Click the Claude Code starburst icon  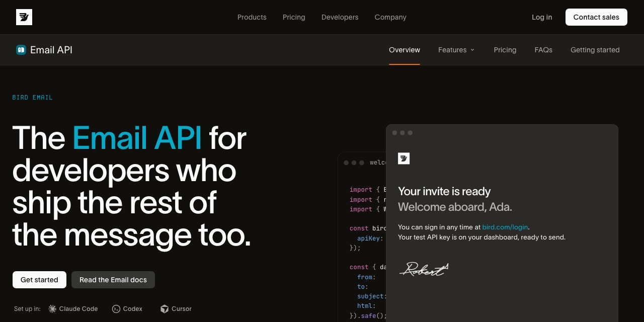click(x=52, y=309)
